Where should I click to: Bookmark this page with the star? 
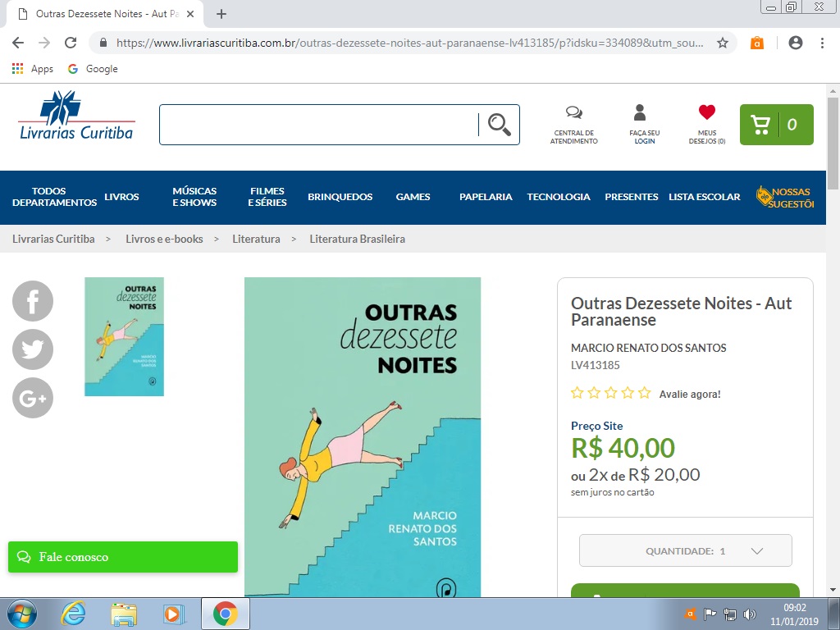(723, 43)
